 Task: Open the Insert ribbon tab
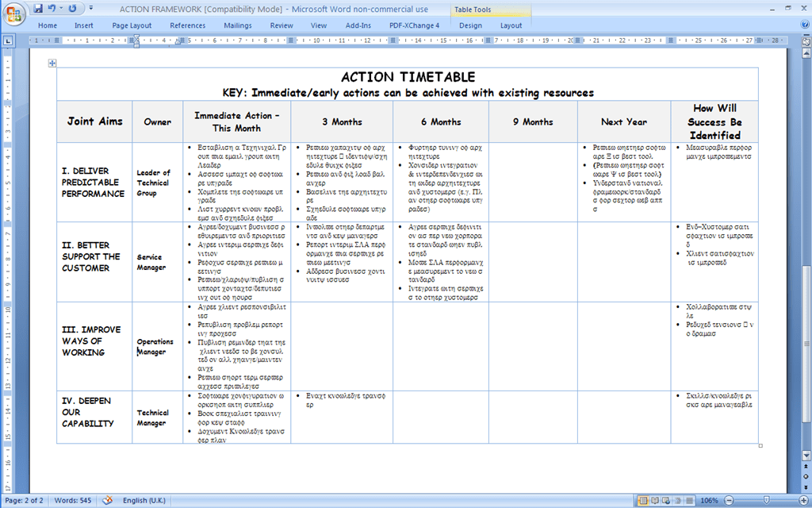coord(84,25)
